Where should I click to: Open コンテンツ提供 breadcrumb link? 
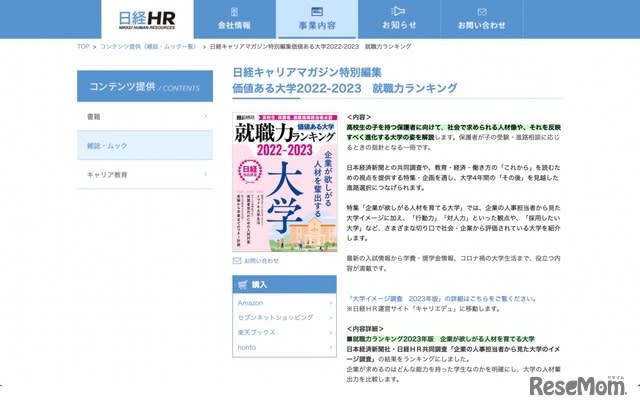pyautogui.click(x=148, y=47)
